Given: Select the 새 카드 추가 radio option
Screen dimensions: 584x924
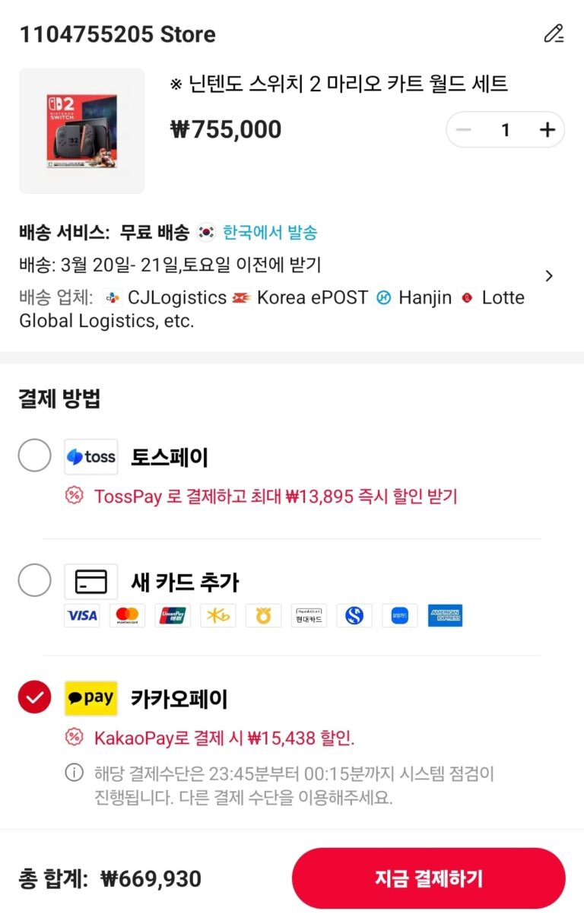Looking at the screenshot, I should [34, 582].
